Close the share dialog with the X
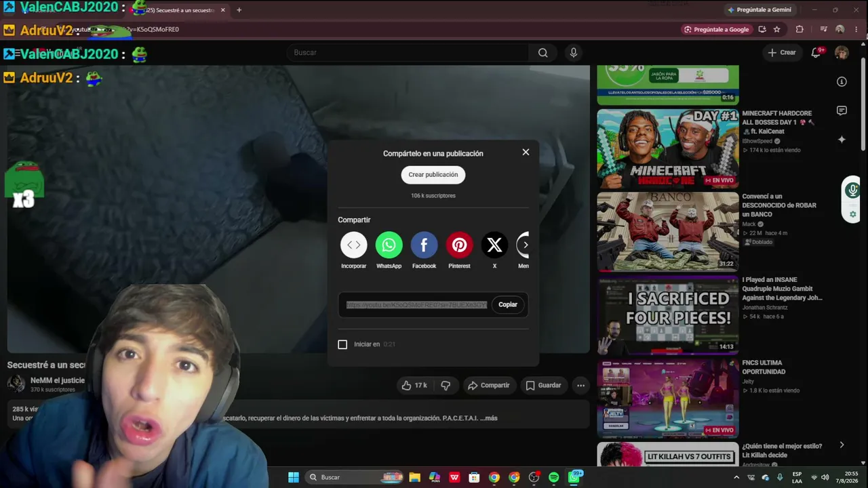Image resolution: width=868 pixels, height=488 pixels. pos(526,152)
